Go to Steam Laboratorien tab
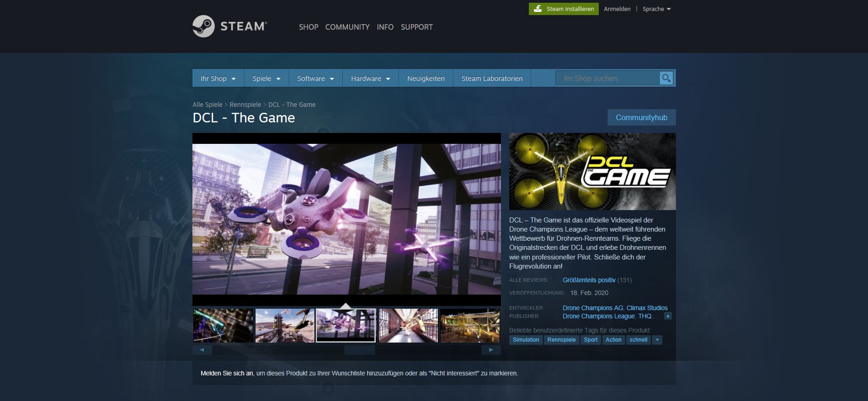 [x=492, y=78]
